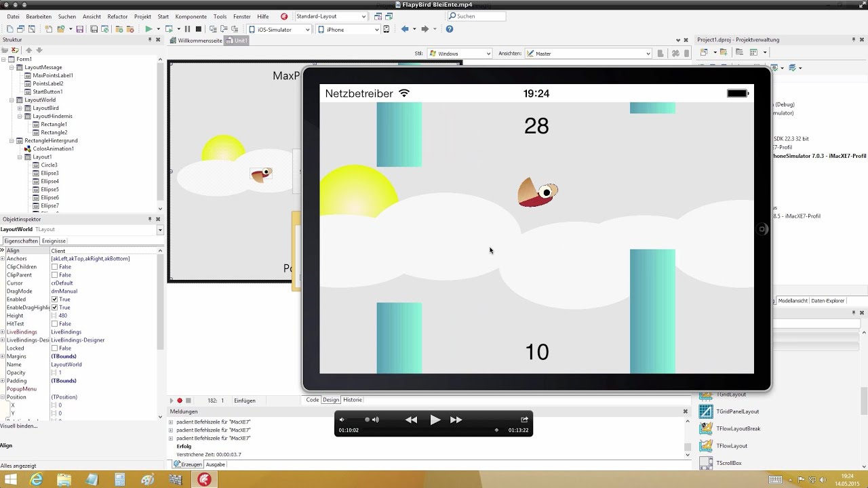Rewind the video
Image resolution: width=868 pixels, height=488 pixels.
(411, 420)
